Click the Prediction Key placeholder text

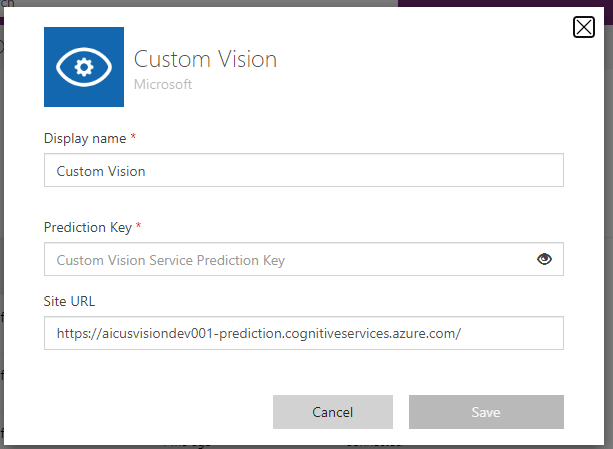(170, 260)
